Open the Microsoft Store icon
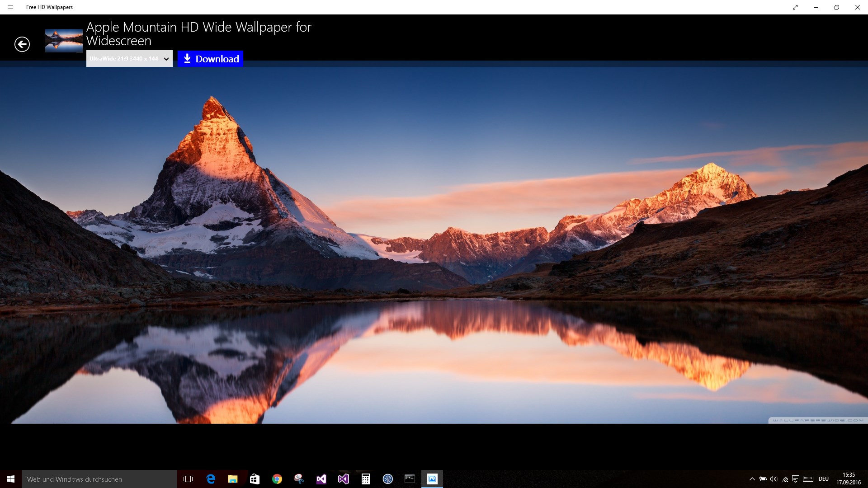This screenshot has height=488, width=868. (255, 479)
